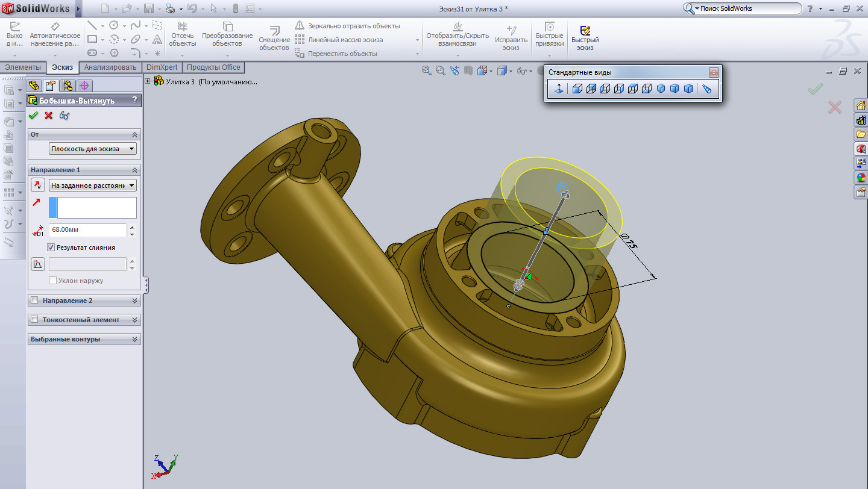Viewport: 868px width, 489px height.
Task: Click red X cancel in property panel
Action: (49, 115)
